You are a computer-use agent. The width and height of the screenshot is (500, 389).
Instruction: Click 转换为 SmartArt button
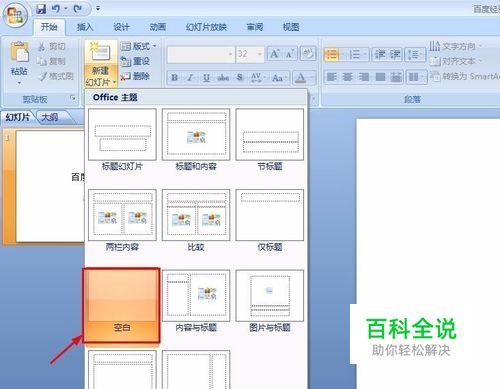(465, 76)
